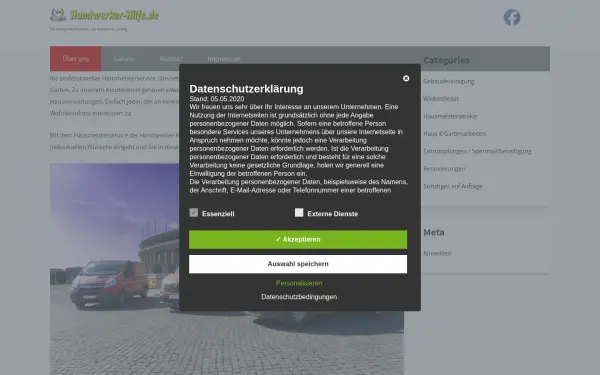Viewport: 600px width, 375px height.
Task: Open Hausmeisterservice category link
Action: tap(450, 116)
